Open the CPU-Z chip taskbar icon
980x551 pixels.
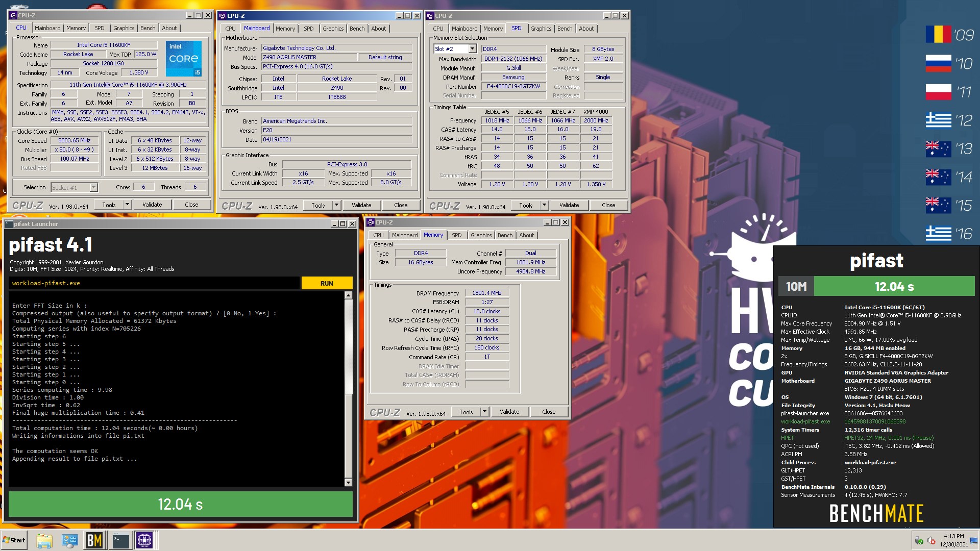[144, 540]
